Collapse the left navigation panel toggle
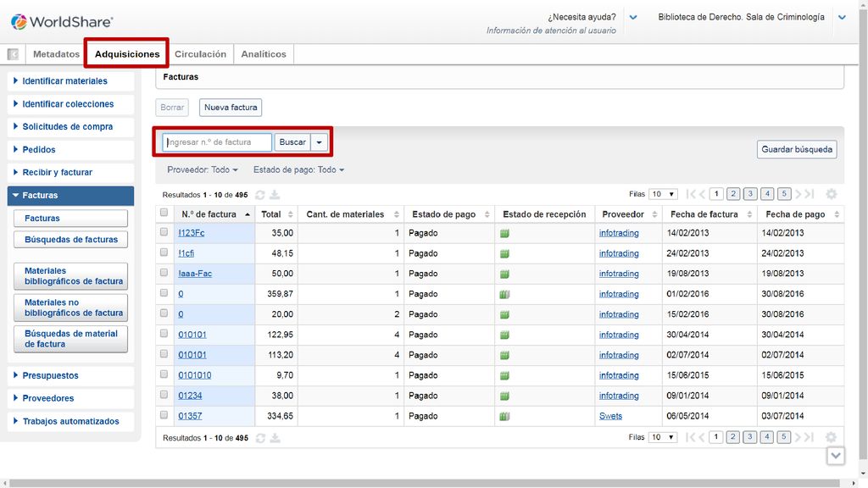The width and height of the screenshot is (868, 488). [13, 54]
